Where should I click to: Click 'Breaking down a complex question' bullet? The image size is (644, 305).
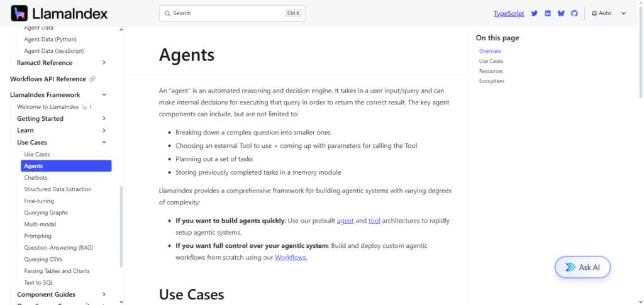pos(253,133)
